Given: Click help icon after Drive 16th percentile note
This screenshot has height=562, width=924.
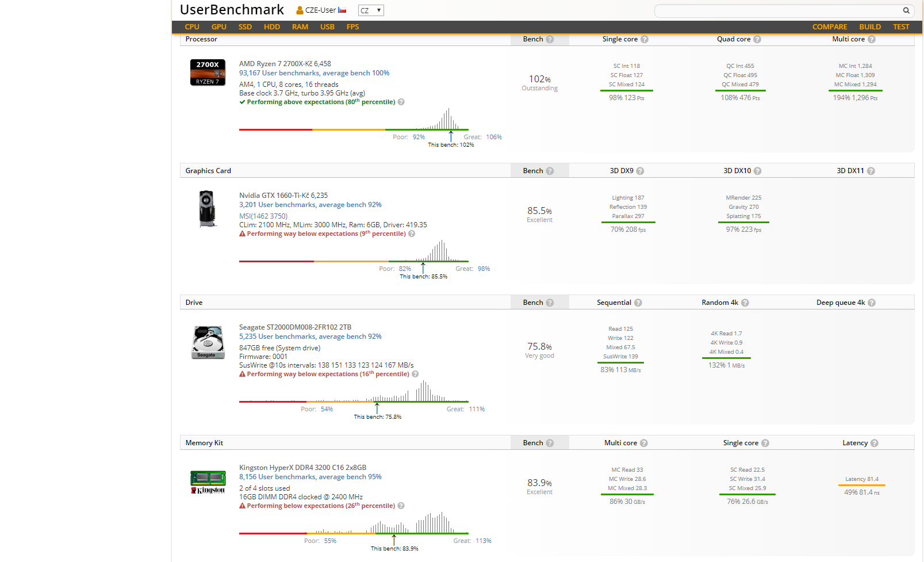Looking at the screenshot, I should click(415, 374).
